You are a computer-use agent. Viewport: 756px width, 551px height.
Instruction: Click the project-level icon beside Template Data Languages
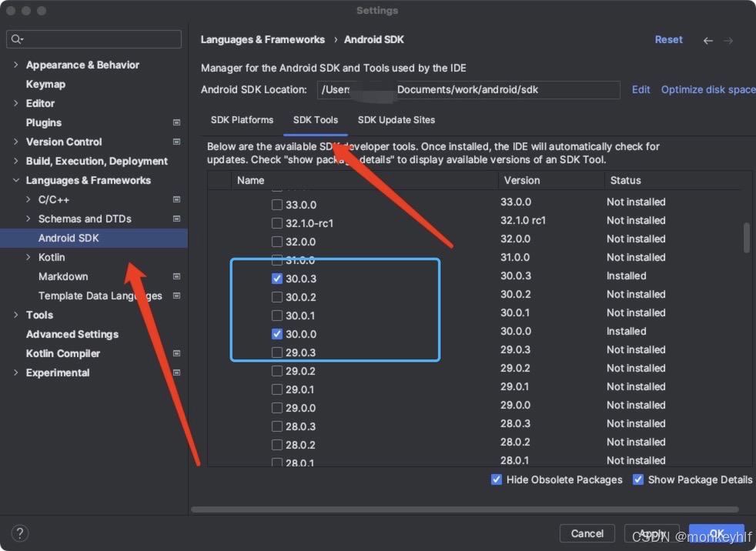coord(176,296)
